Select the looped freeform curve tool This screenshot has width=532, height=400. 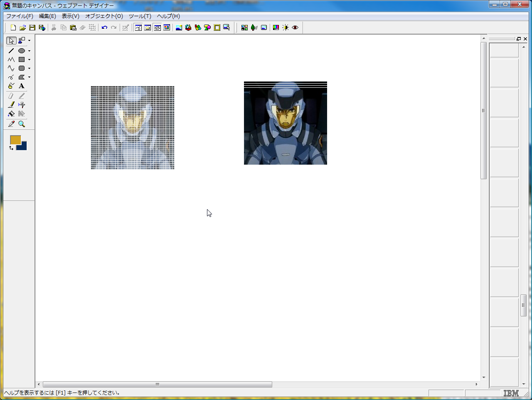(x=11, y=77)
